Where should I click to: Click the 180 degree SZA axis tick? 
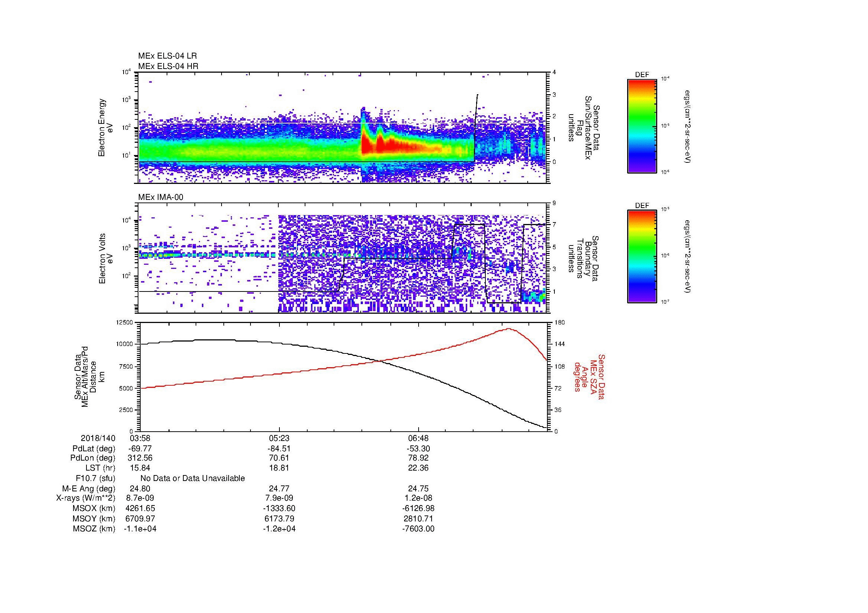pyautogui.click(x=560, y=323)
